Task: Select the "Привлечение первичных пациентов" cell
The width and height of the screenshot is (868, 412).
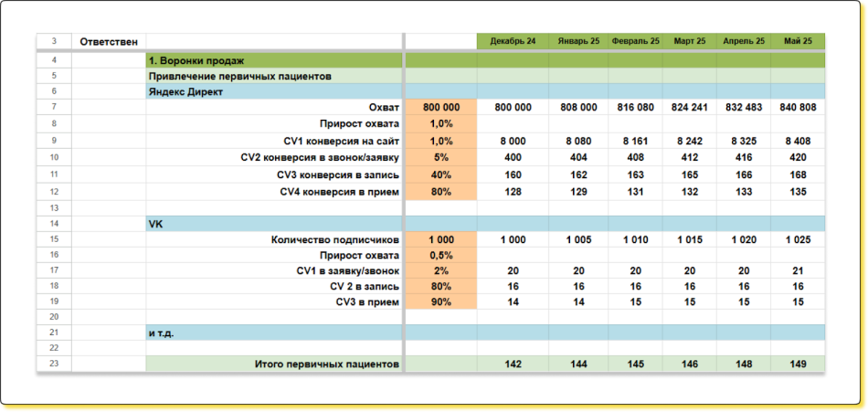Action: pos(273,76)
